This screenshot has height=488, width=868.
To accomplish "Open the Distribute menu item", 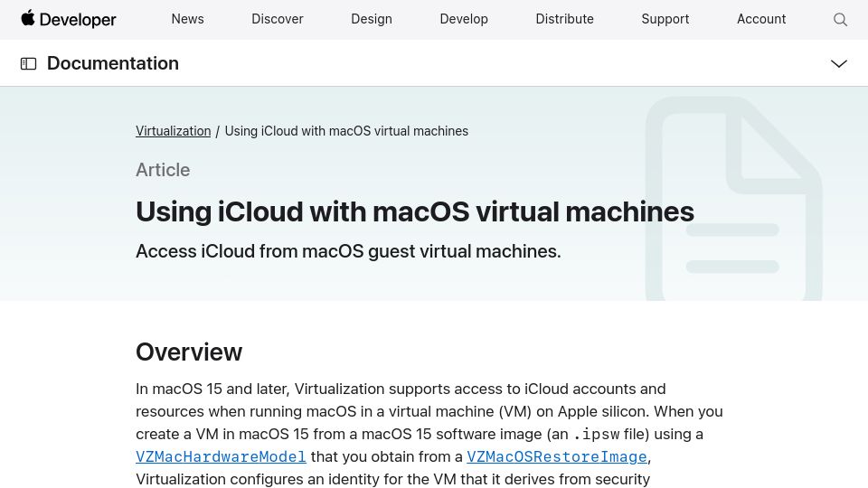I will pos(564,19).
